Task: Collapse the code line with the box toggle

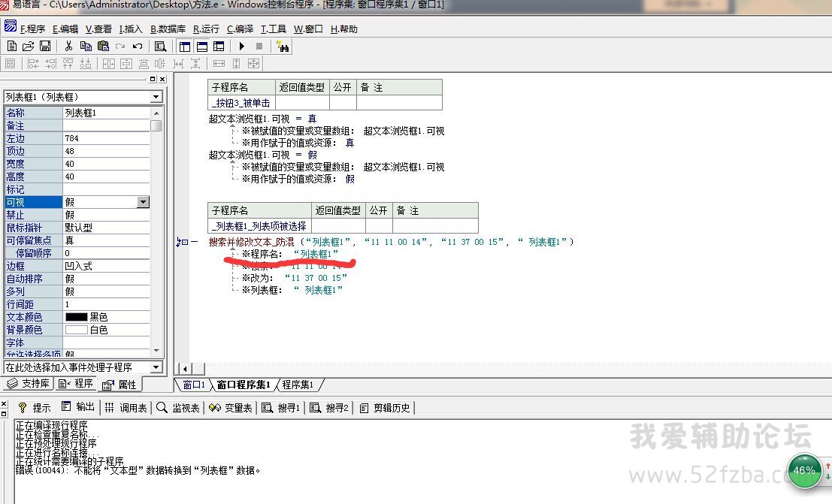Action: tap(184, 242)
